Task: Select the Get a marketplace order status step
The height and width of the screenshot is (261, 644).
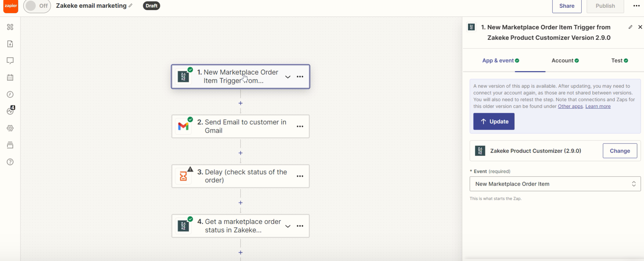Action: (x=240, y=226)
